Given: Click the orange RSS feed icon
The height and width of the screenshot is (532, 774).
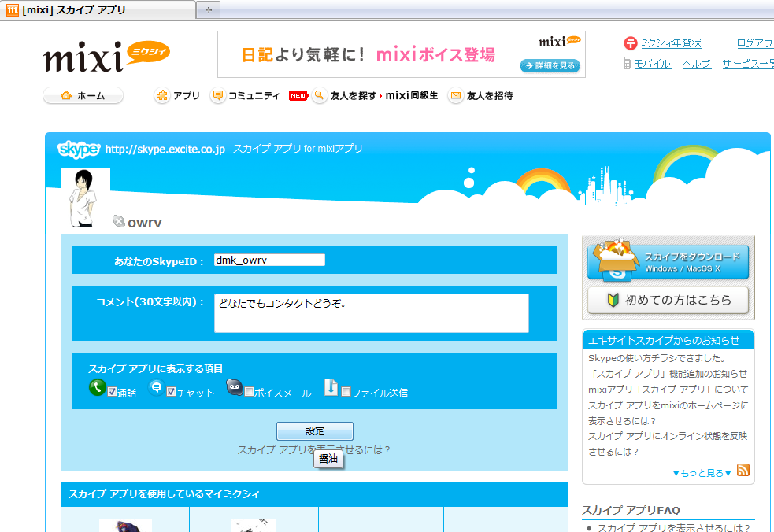Looking at the screenshot, I should click(743, 470).
